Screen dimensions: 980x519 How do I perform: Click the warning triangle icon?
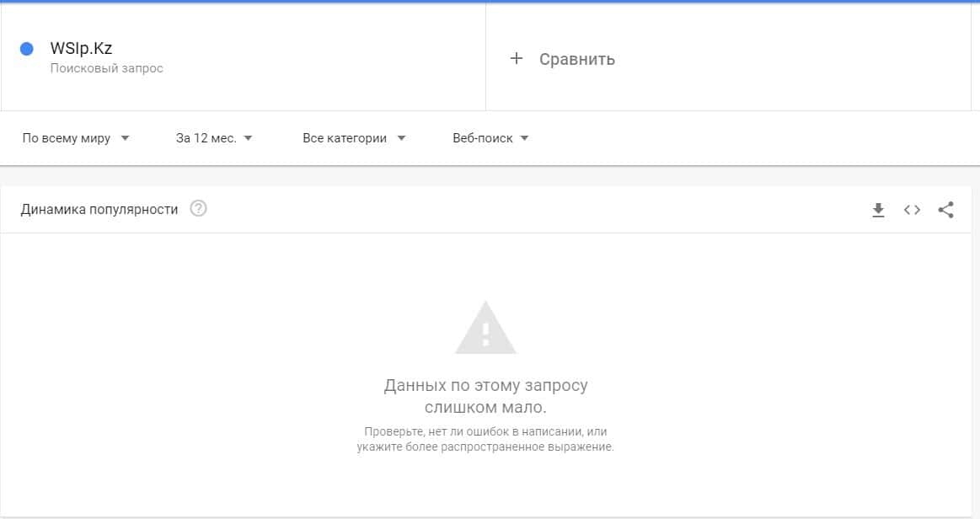(x=485, y=328)
